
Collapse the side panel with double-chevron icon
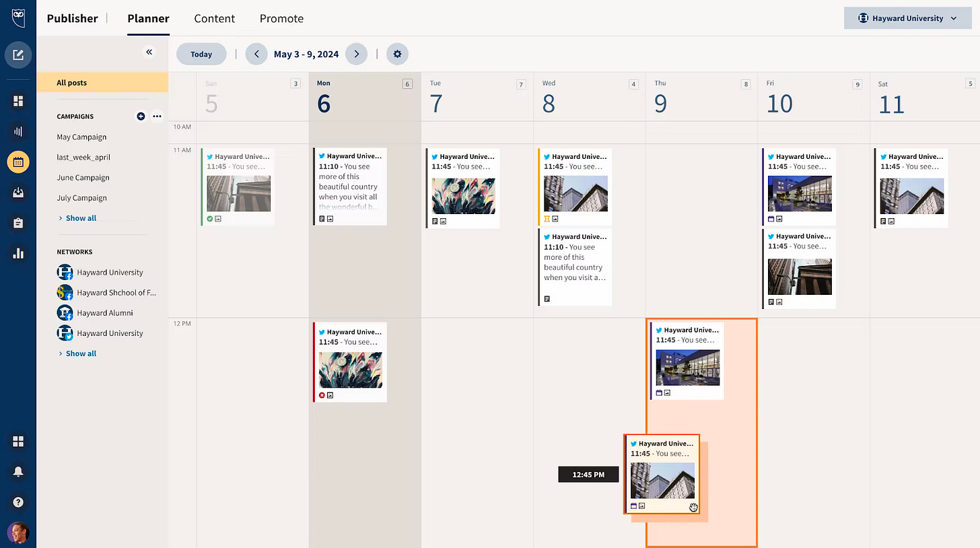click(x=149, y=52)
